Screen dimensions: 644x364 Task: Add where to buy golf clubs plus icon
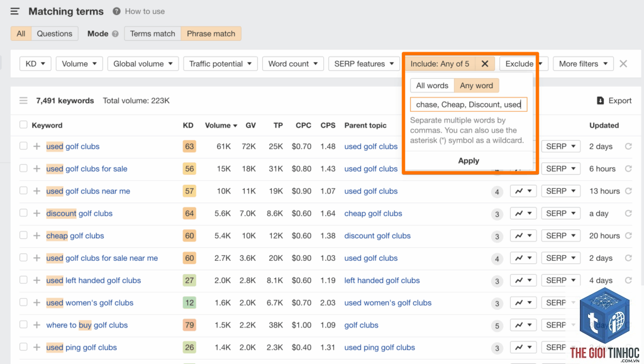click(x=37, y=325)
